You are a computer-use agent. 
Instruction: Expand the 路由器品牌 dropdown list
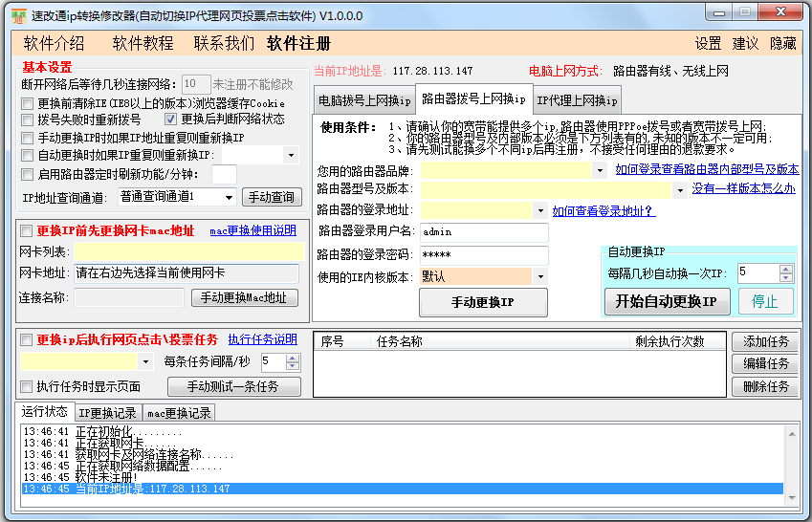click(600, 170)
